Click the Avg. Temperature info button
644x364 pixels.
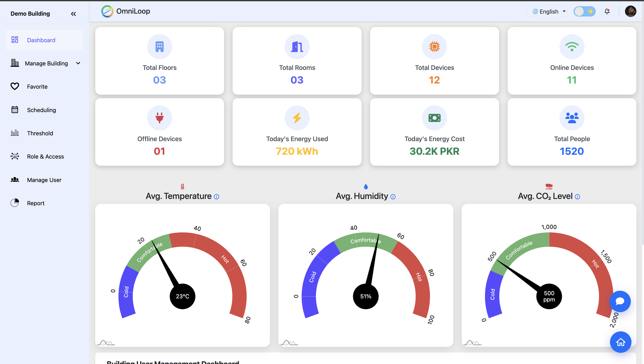[x=216, y=197]
